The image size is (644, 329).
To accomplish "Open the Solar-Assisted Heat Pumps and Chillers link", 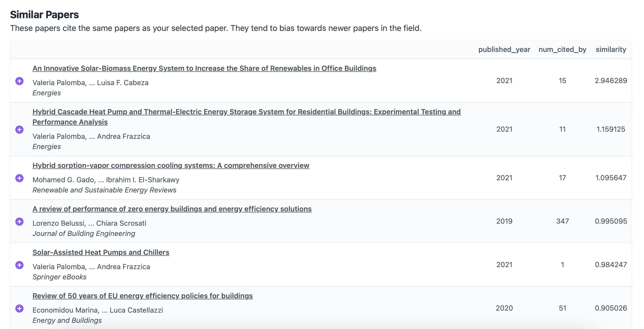I will (x=101, y=252).
